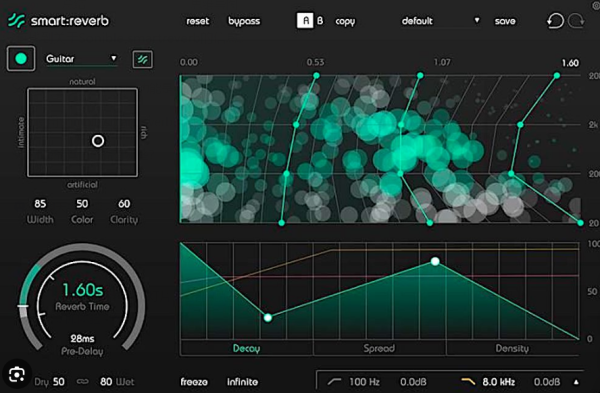Expand the filter section arrow
The image size is (600, 393).
[x=576, y=382]
